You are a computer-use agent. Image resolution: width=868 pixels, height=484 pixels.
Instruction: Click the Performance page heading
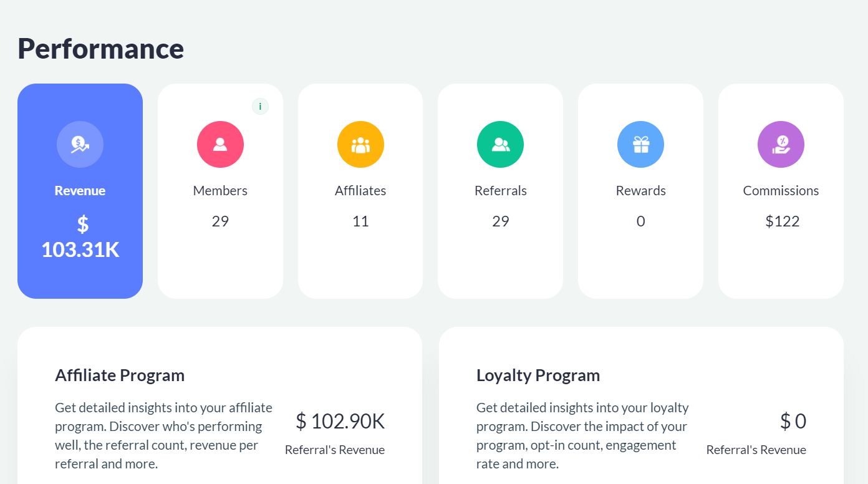pyautogui.click(x=100, y=48)
